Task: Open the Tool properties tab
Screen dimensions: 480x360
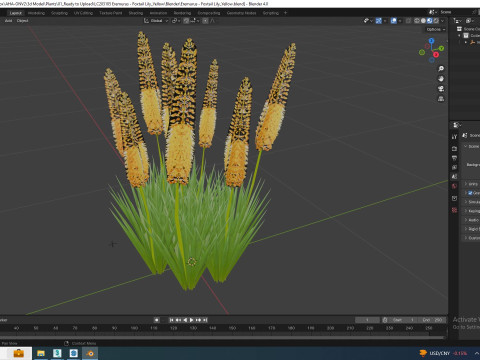Action: tap(454, 137)
